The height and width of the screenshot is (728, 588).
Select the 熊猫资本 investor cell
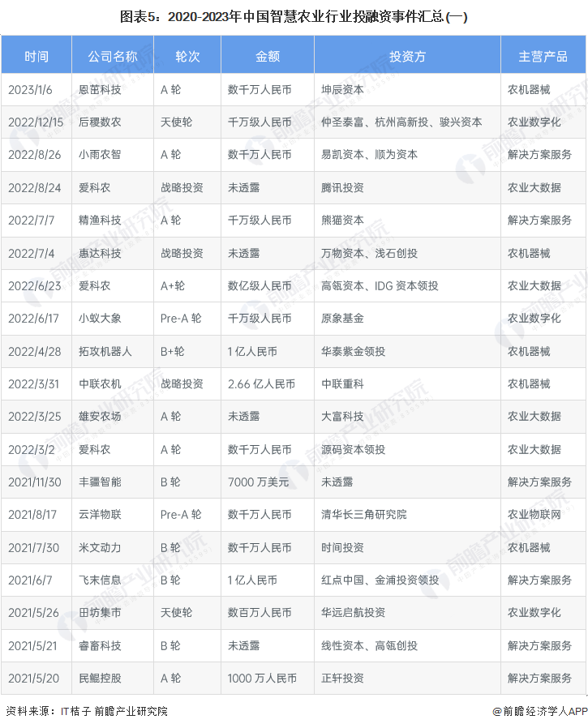[342, 220]
